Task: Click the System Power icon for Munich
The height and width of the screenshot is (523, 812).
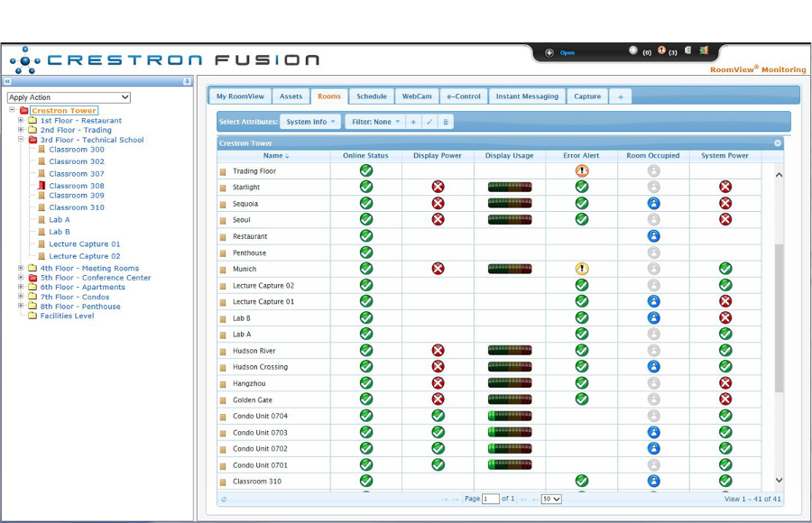Action: pyautogui.click(x=725, y=269)
